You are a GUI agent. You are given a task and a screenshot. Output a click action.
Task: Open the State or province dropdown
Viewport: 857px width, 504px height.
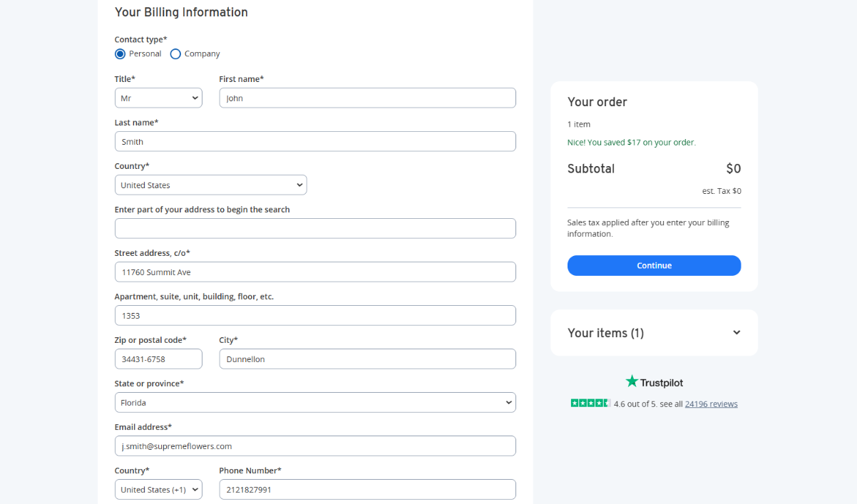click(x=314, y=403)
